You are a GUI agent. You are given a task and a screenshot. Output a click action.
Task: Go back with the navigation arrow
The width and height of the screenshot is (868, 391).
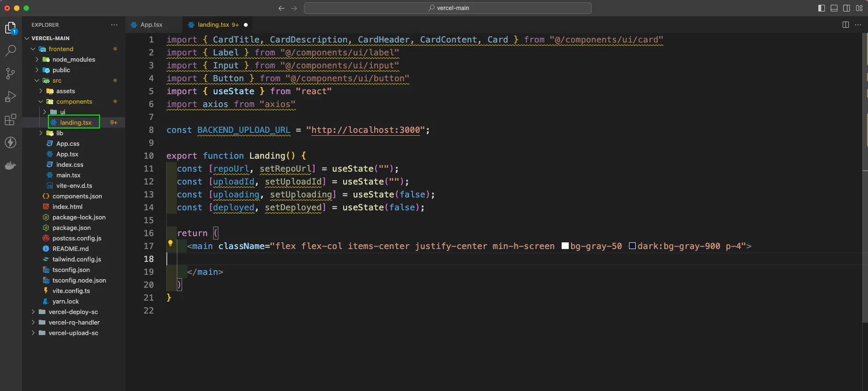click(282, 8)
